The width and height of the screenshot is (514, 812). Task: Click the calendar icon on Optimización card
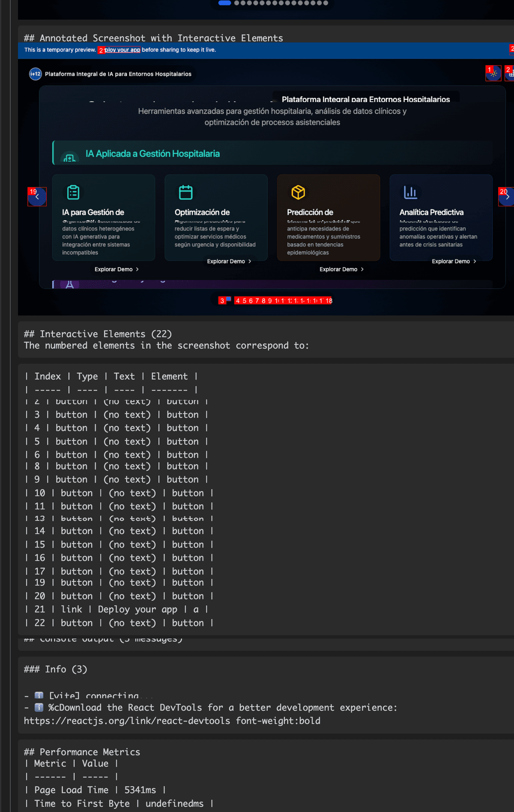coord(185,192)
